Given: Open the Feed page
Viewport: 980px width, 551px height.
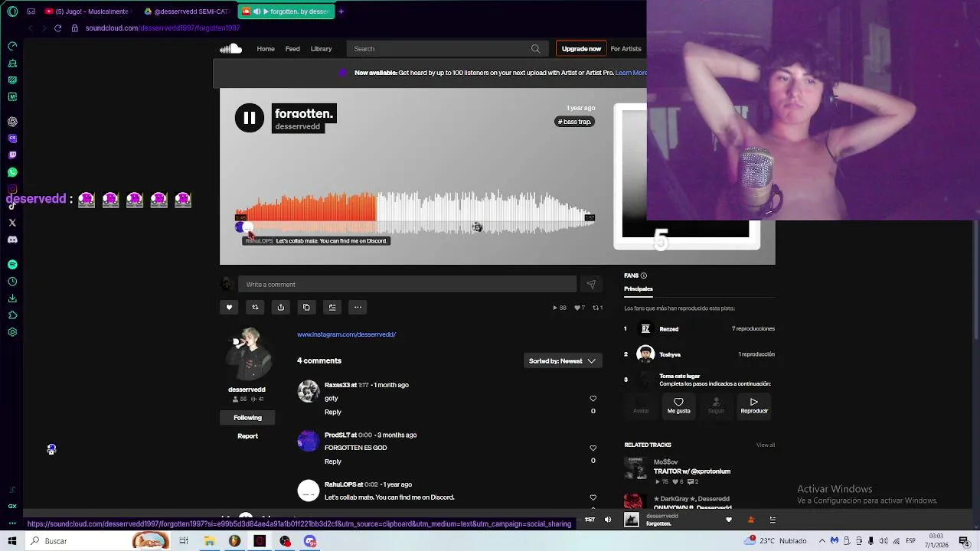Looking at the screenshot, I should point(292,49).
